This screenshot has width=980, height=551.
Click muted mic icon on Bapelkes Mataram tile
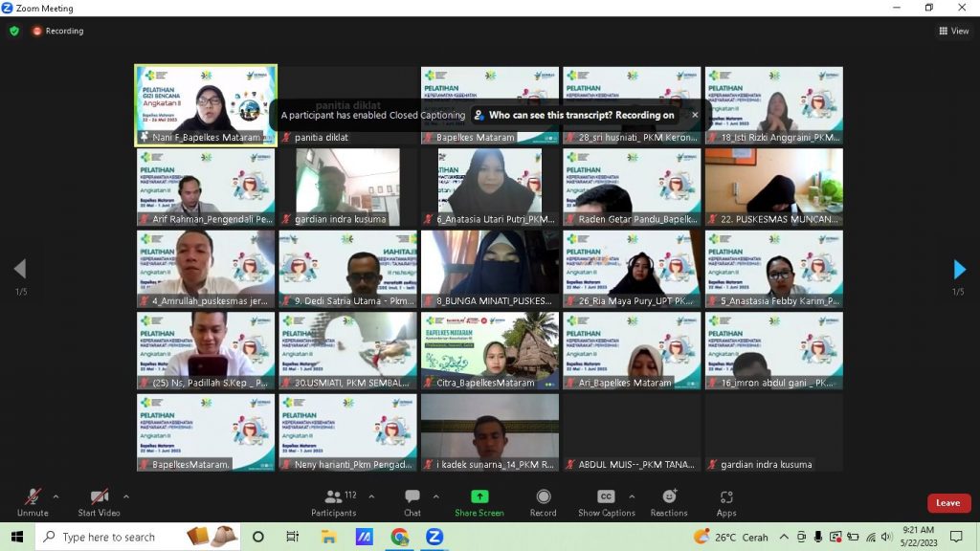coord(428,138)
